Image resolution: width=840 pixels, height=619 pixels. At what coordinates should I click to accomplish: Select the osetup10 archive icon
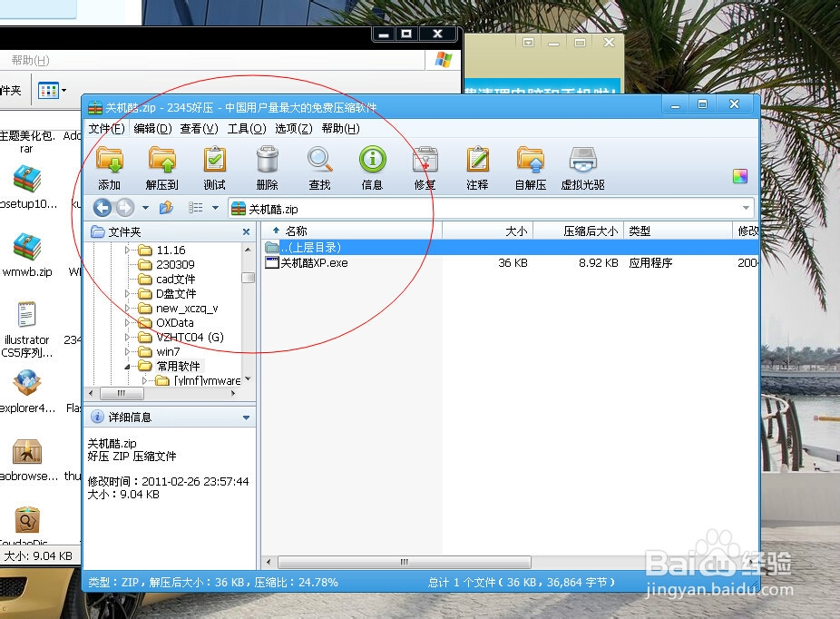click(27, 187)
